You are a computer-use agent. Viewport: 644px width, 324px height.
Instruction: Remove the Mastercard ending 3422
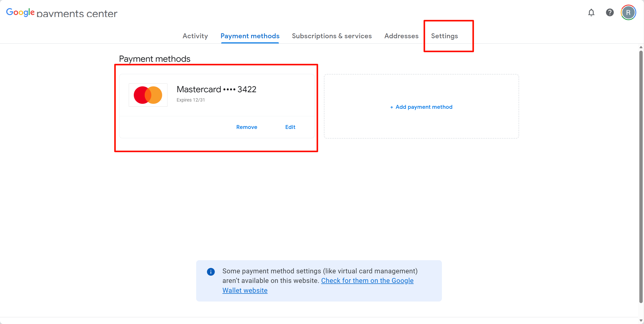click(247, 127)
